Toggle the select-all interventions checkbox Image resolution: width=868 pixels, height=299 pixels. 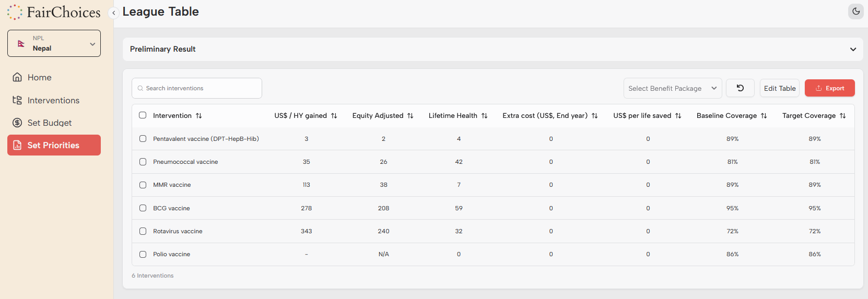coord(143,115)
